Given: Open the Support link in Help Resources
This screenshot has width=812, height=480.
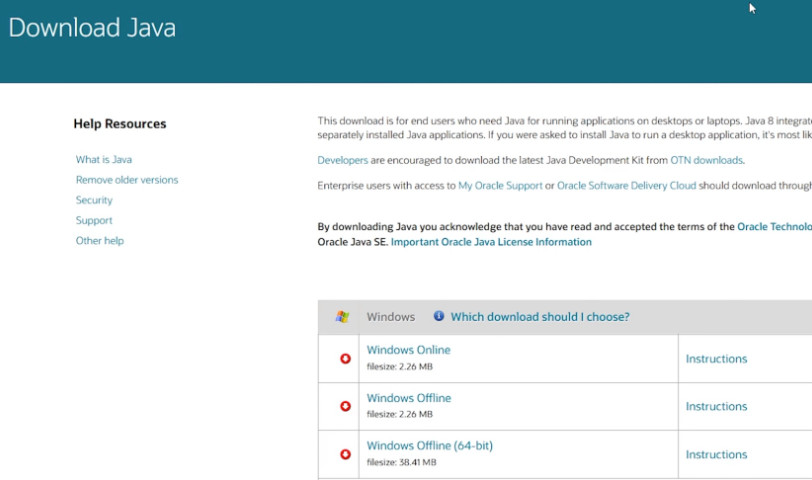Looking at the screenshot, I should pyautogui.click(x=94, y=220).
